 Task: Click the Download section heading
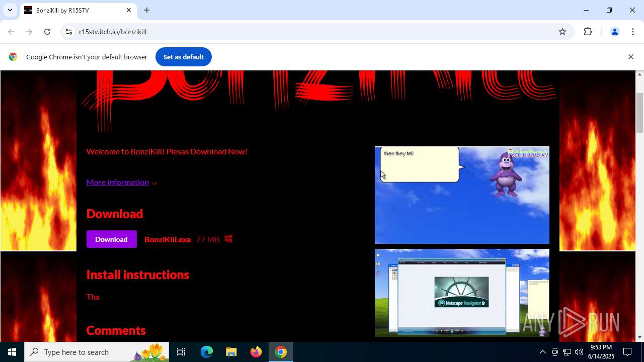tap(115, 214)
